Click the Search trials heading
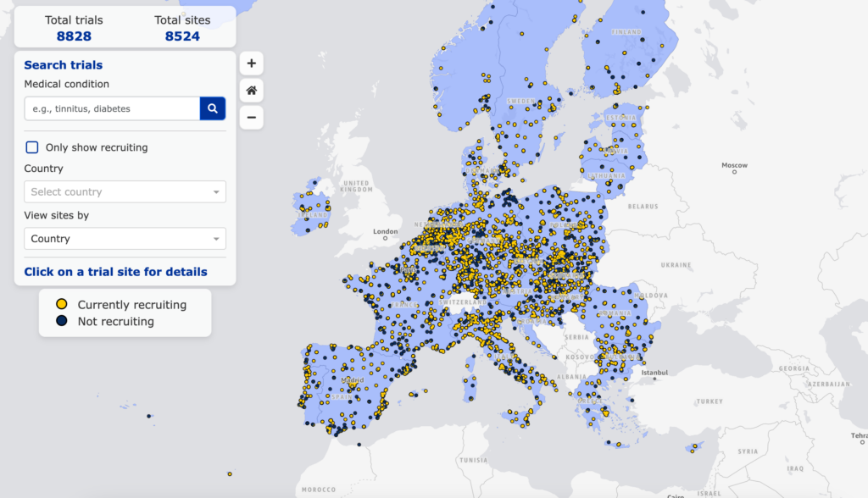This screenshot has height=498, width=868. [64, 65]
